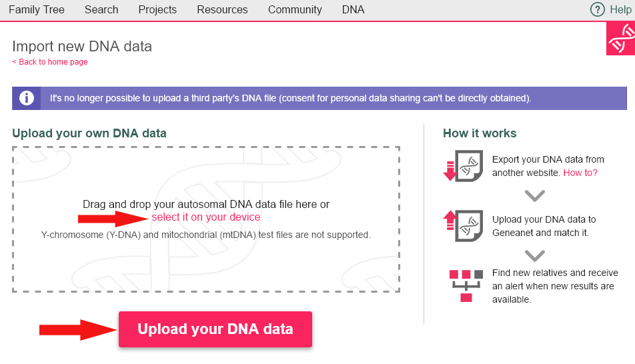Click the family tree relatives icon

coord(466,286)
